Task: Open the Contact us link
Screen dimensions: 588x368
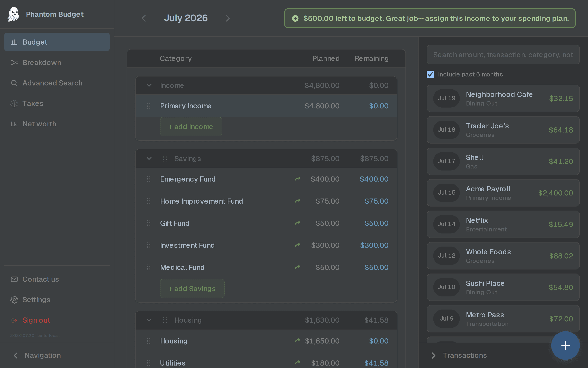Action: click(x=57, y=279)
